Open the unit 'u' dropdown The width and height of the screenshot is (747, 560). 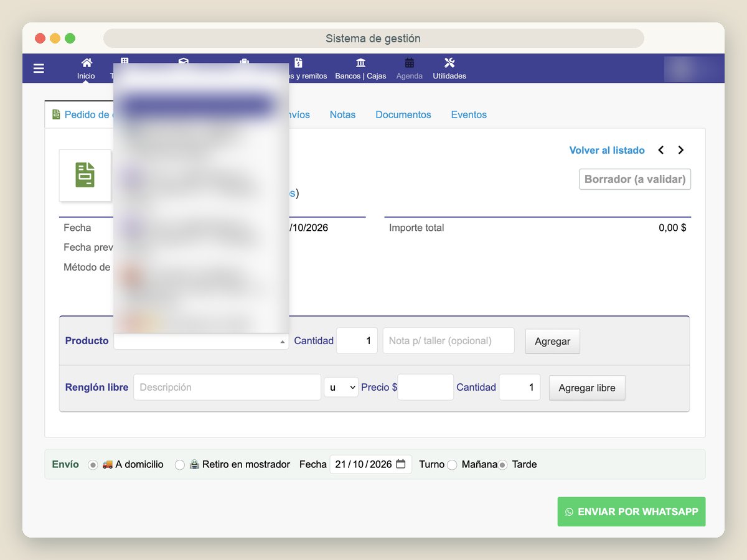(x=341, y=387)
